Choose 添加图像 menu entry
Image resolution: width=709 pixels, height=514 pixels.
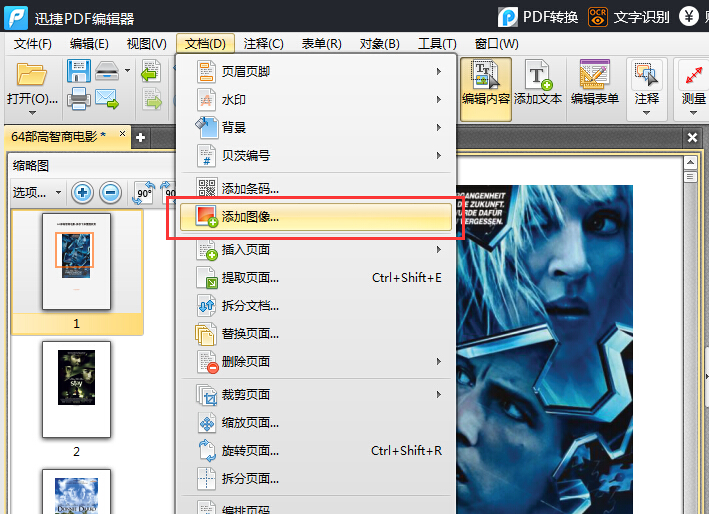click(x=316, y=217)
